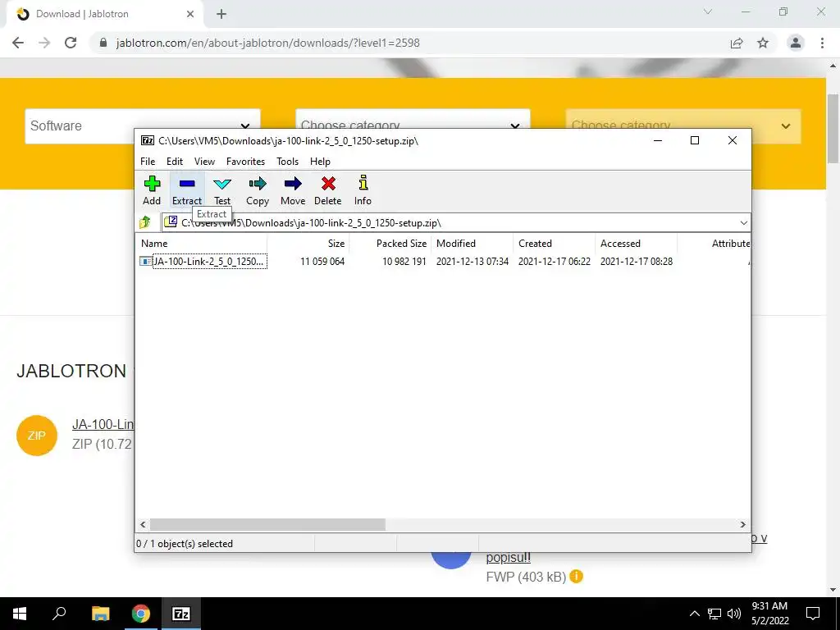Go up one folder level in 7-Zip

click(145, 222)
